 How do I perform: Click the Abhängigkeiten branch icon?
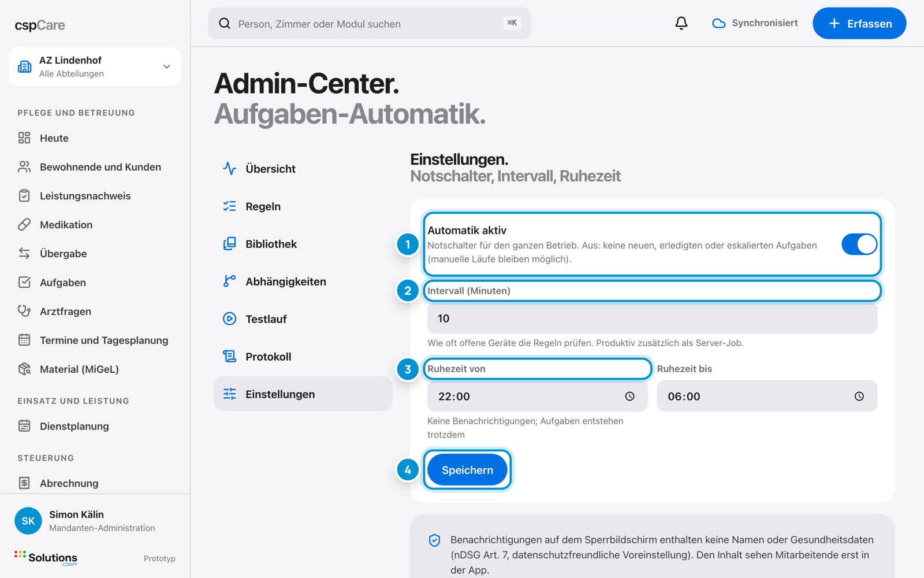click(230, 281)
